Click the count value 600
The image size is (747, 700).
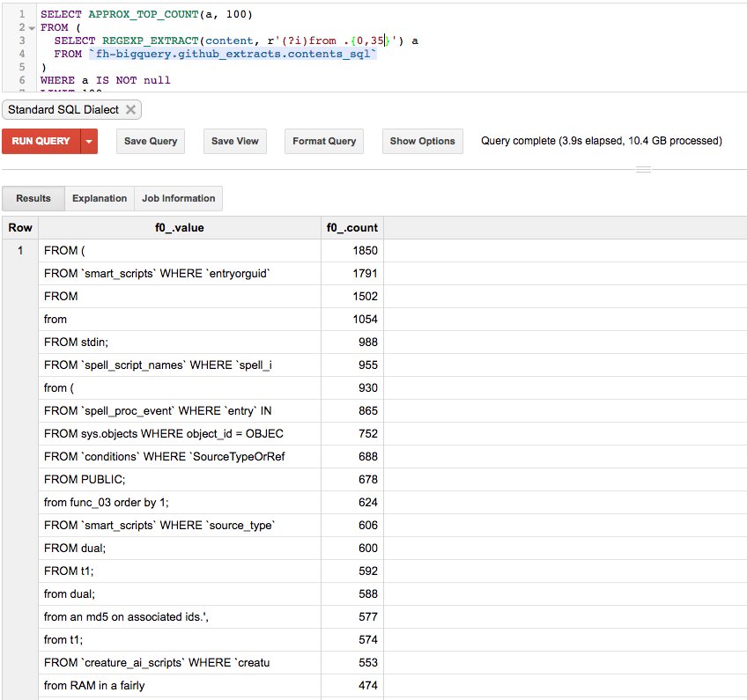368,548
